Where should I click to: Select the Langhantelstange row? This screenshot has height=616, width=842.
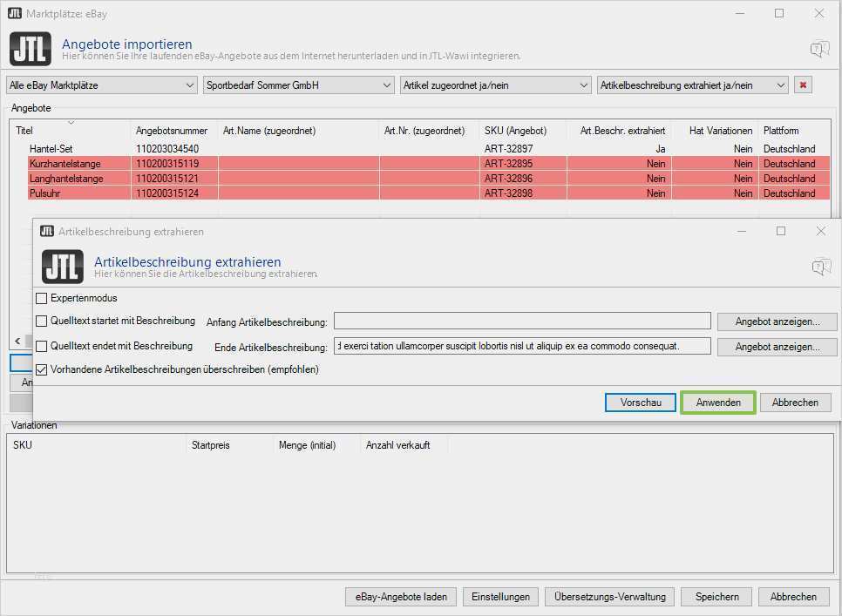429,178
